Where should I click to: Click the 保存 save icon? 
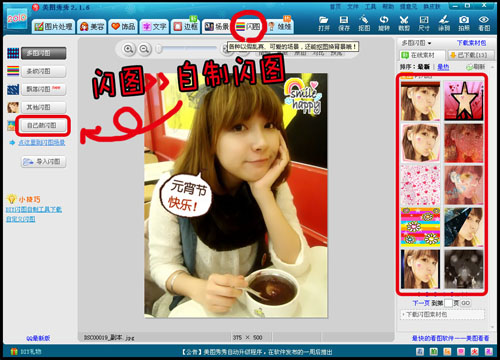tap(344, 23)
